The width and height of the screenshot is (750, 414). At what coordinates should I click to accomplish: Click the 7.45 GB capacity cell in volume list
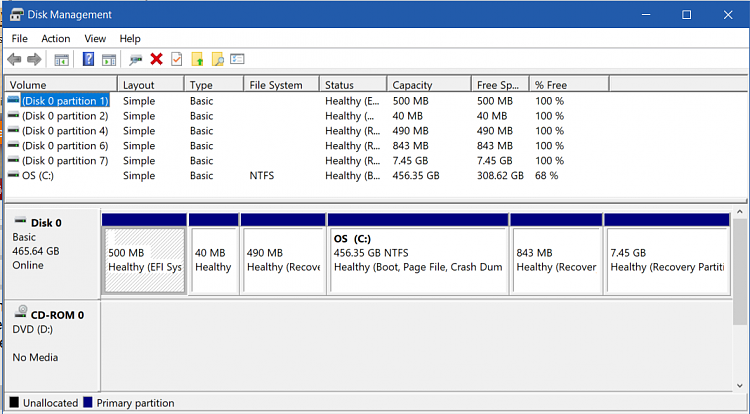pyautogui.click(x=410, y=161)
